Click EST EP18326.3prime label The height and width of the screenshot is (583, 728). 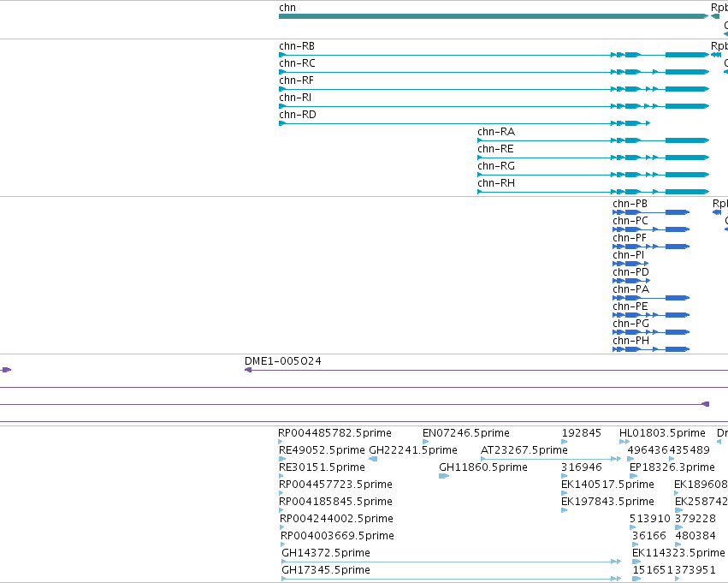click(672, 467)
